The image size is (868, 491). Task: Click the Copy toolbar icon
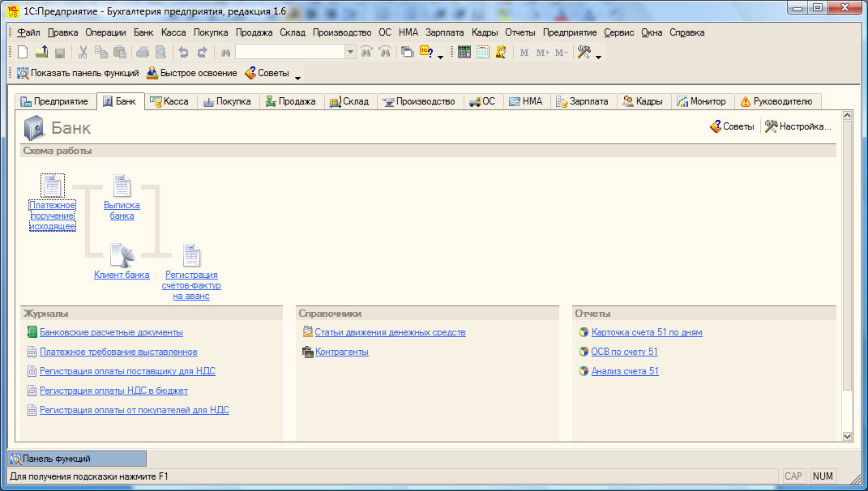(101, 52)
